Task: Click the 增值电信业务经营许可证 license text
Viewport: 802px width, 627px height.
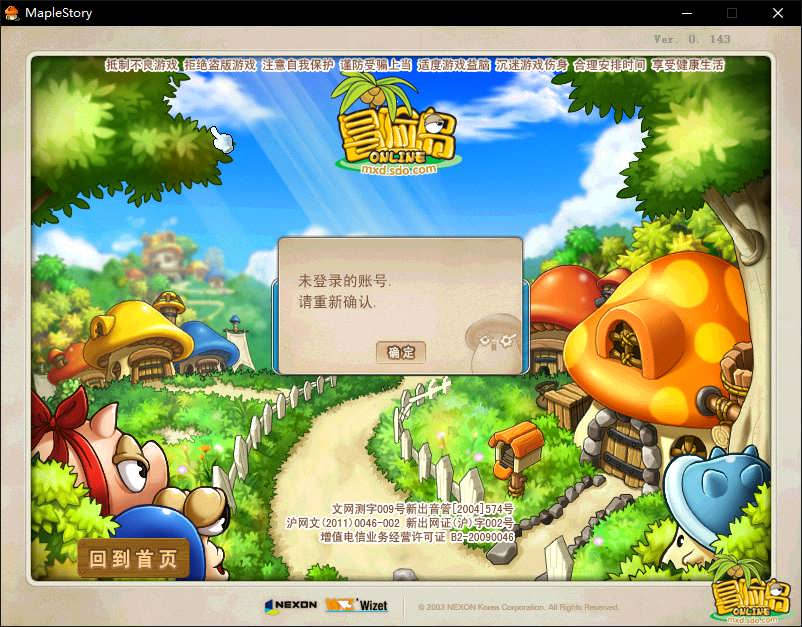Action: 417,537
